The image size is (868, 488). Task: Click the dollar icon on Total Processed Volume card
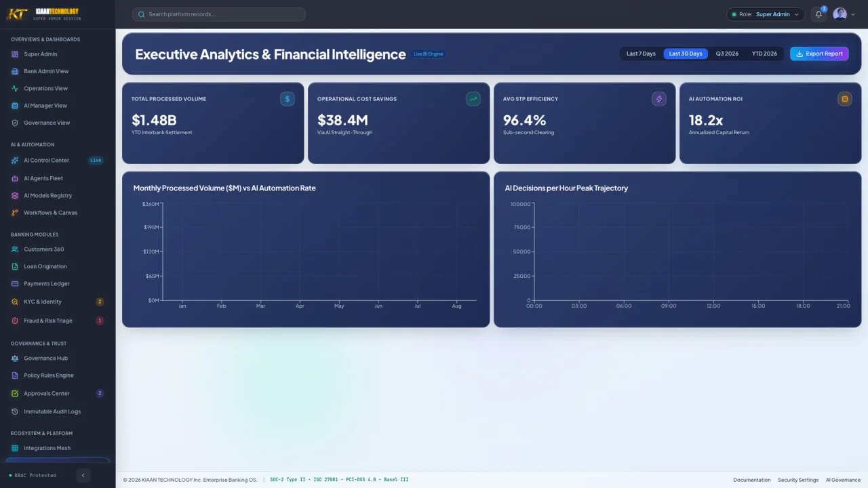288,99
